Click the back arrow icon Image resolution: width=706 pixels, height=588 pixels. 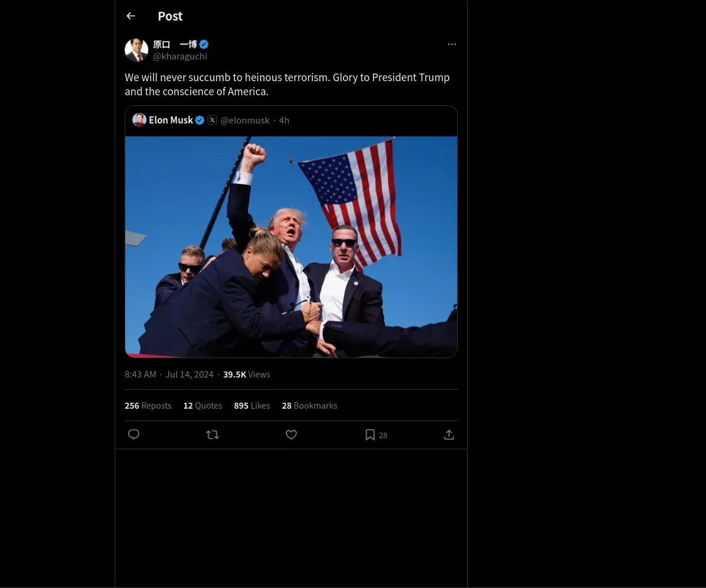click(131, 16)
